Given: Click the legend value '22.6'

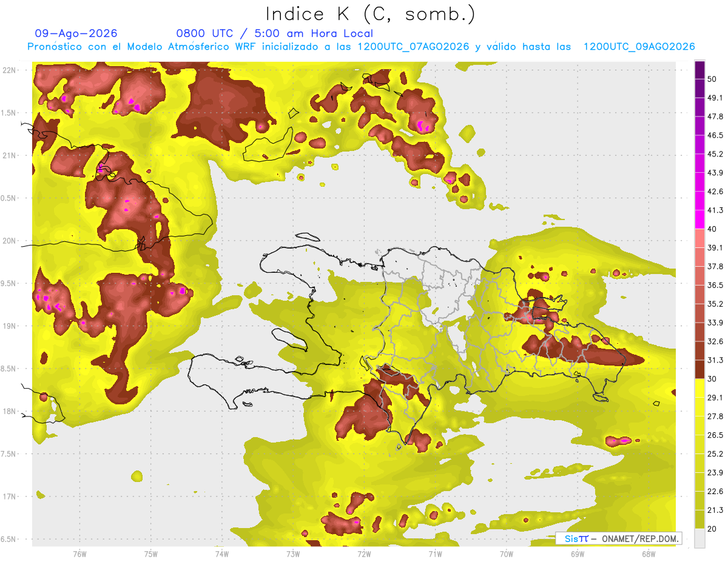Looking at the screenshot, I should [715, 491].
